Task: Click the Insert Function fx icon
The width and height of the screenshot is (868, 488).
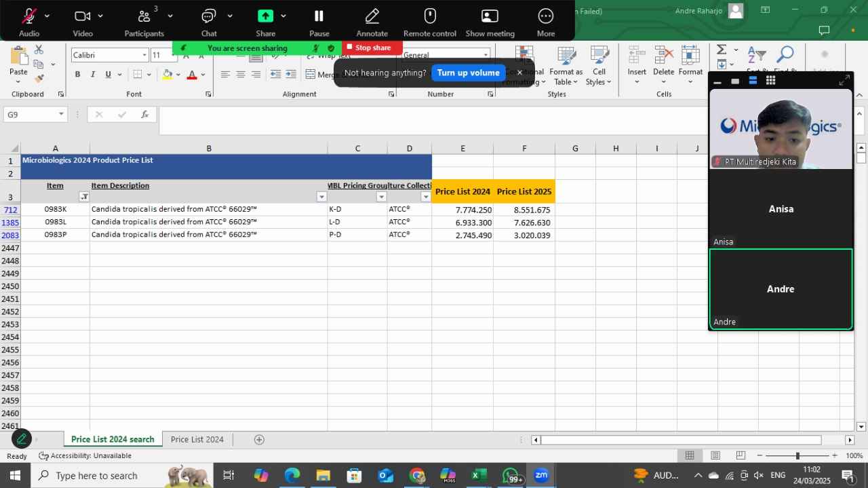Action: pyautogui.click(x=144, y=115)
